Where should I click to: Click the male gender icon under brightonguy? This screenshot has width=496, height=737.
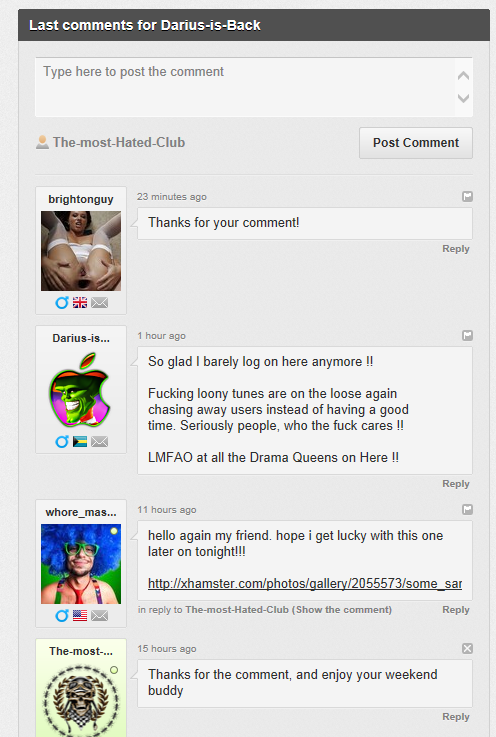point(62,302)
